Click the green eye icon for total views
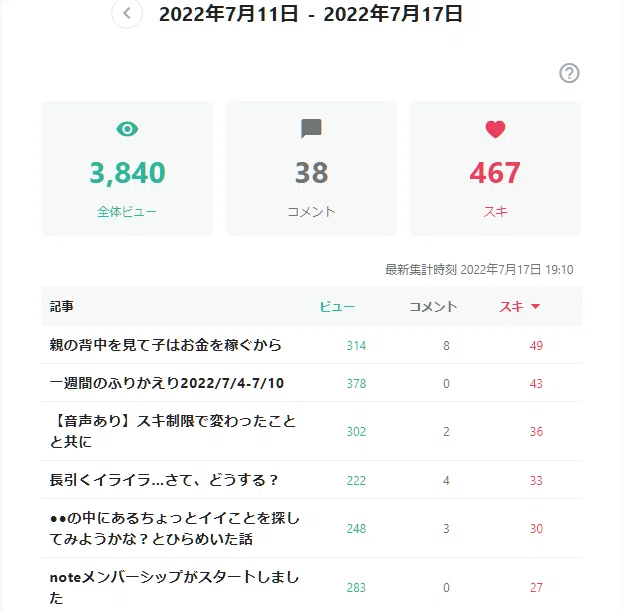 (127, 129)
